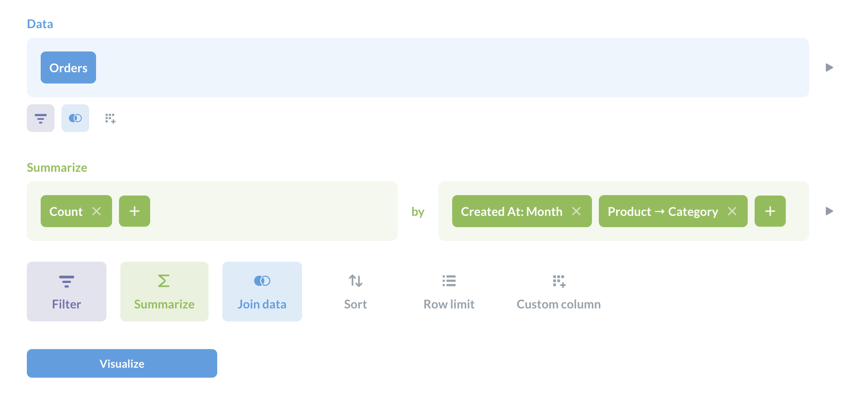Add another grouping column with plus

pos(770,211)
